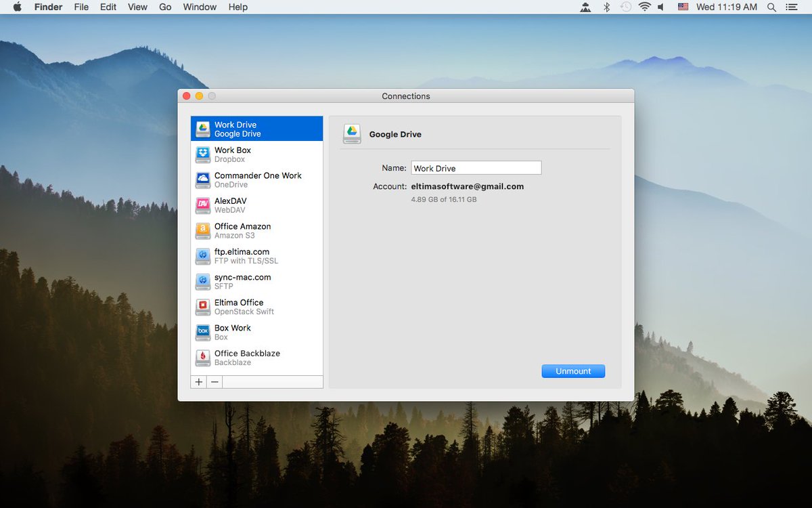Open the Wi-Fi status menu
This screenshot has height=508, width=812.
(x=644, y=7)
